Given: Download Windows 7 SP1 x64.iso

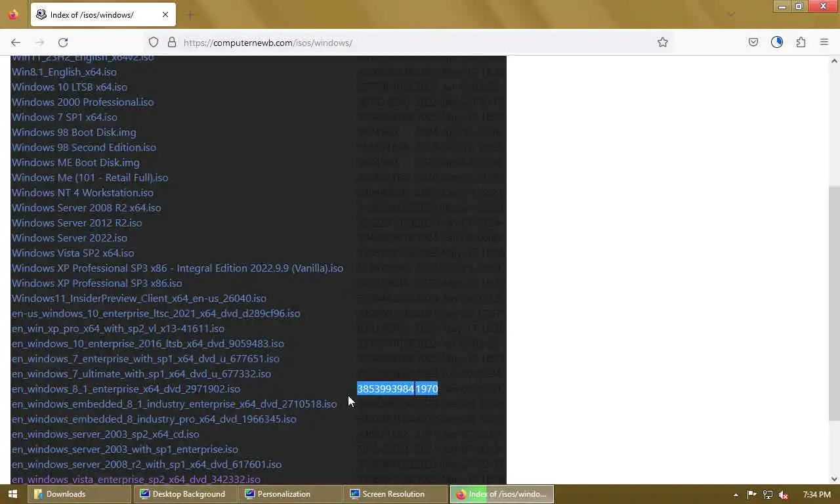Looking at the screenshot, I should pyautogui.click(x=64, y=117).
